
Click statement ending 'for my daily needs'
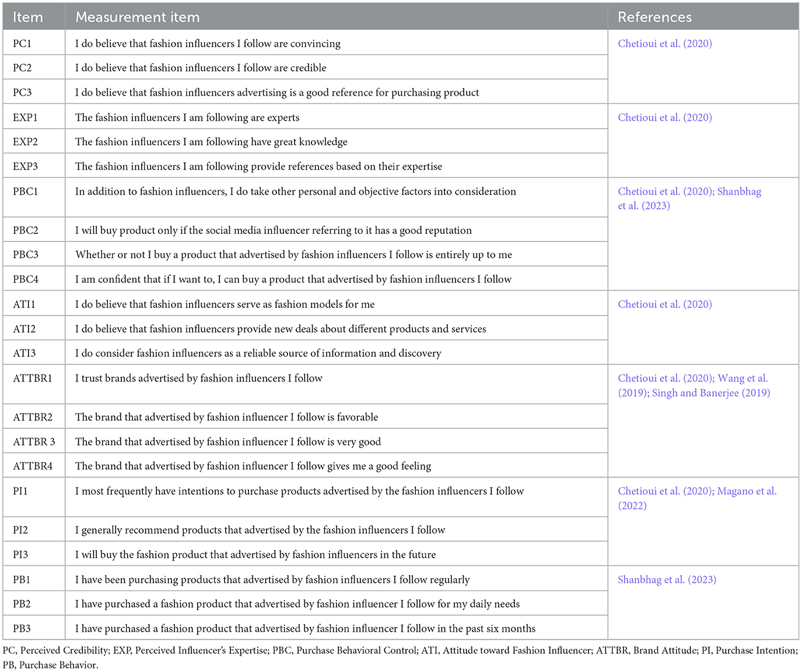point(297,604)
